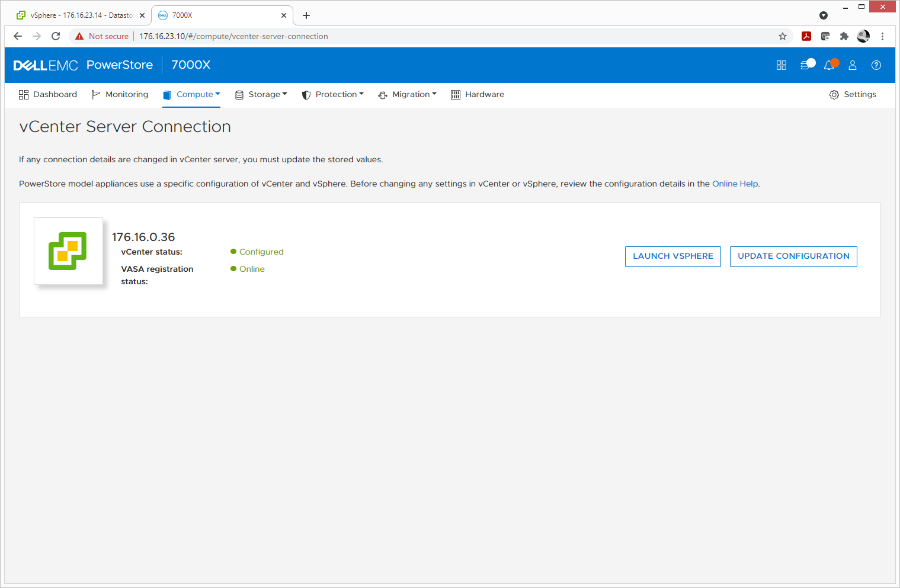
Task: Open the Monitoring page
Action: pos(120,95)
